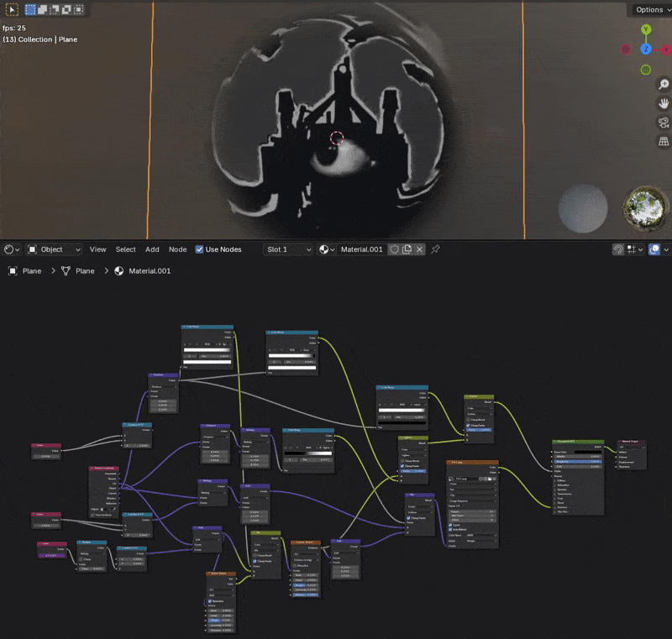Toggle the node editor overlays icon
Image resolution: width=672 pixels, height=639 pixels.
(x=654, y=249)
